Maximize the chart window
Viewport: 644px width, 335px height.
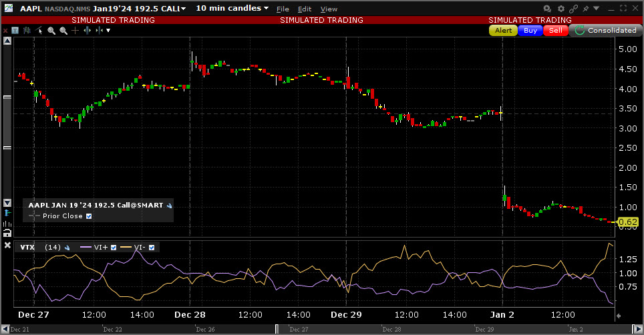[x=623, y=8]
